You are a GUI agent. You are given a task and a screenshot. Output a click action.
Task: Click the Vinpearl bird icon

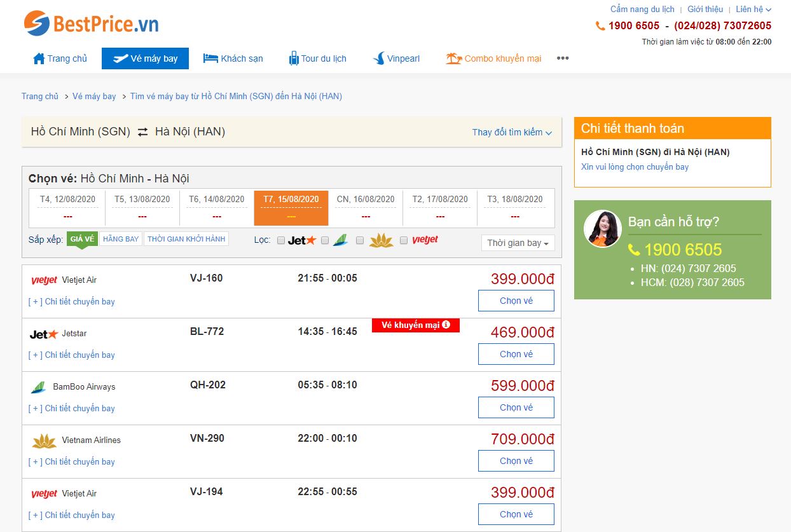(x=379, y=58)
